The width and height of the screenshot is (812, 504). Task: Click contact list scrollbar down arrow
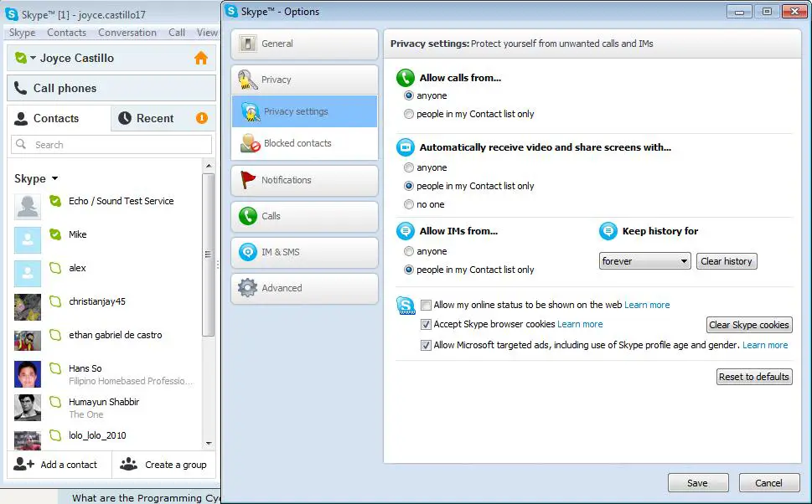pos(209,444)
